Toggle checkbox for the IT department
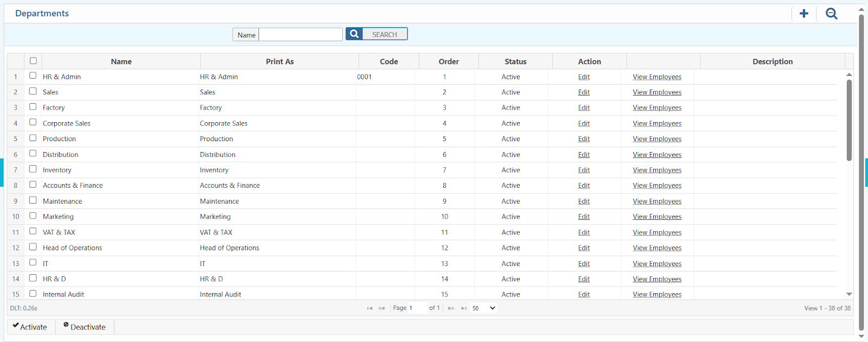 tap(33, 263)
